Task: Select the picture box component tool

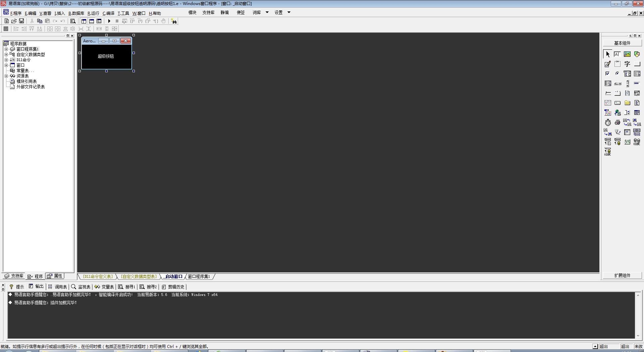Action: tap(627, 54)
